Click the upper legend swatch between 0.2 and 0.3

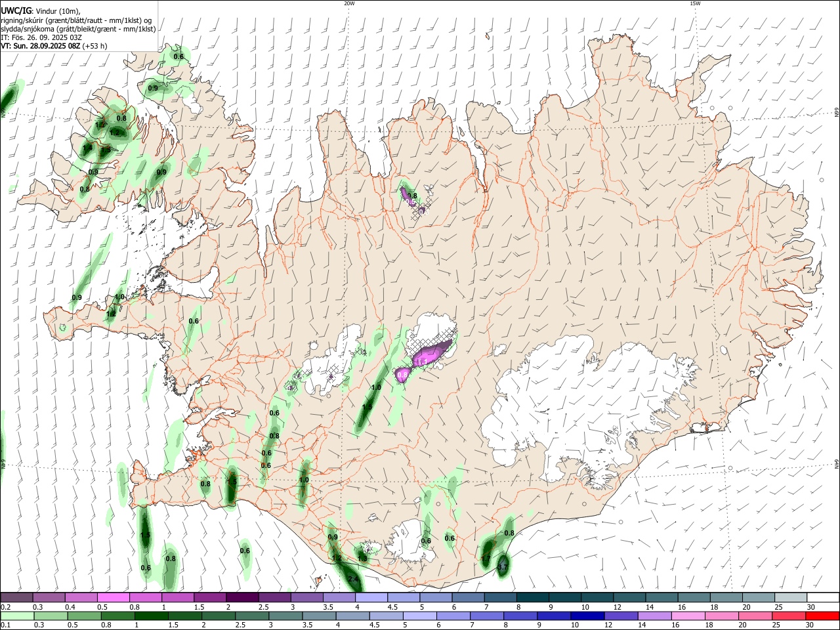coord(17,598)
